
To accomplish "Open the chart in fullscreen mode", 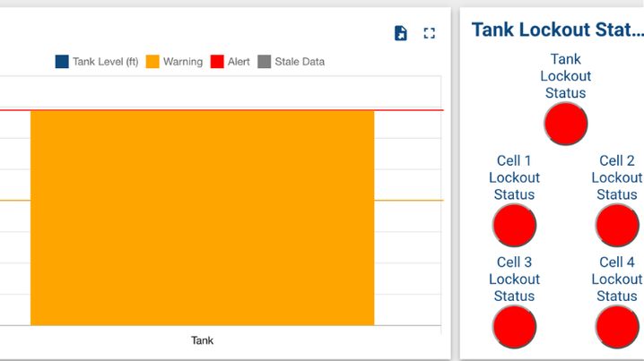I will 430,33.
